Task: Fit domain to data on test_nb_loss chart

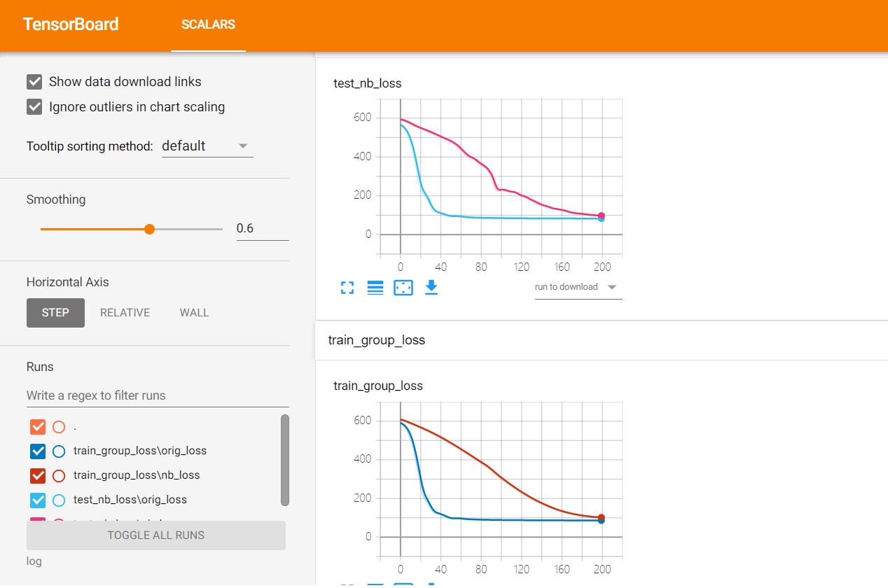Action: (x=403, y=288)
